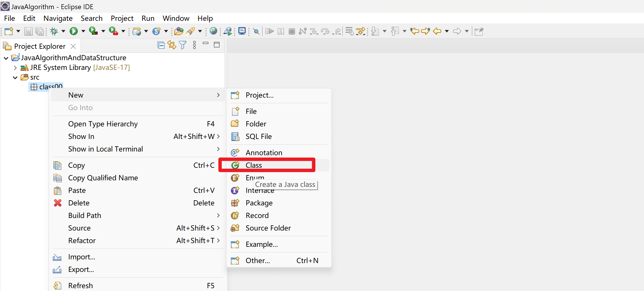Click the Save All icon
644x291 pixels.
[x=40, y=31]
